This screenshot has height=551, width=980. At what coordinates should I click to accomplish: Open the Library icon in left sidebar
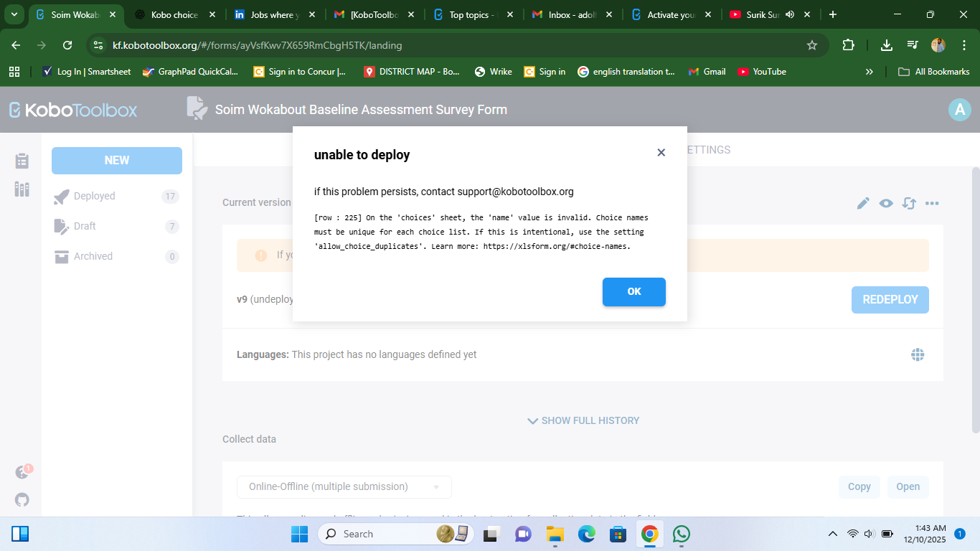pos(22,189)
